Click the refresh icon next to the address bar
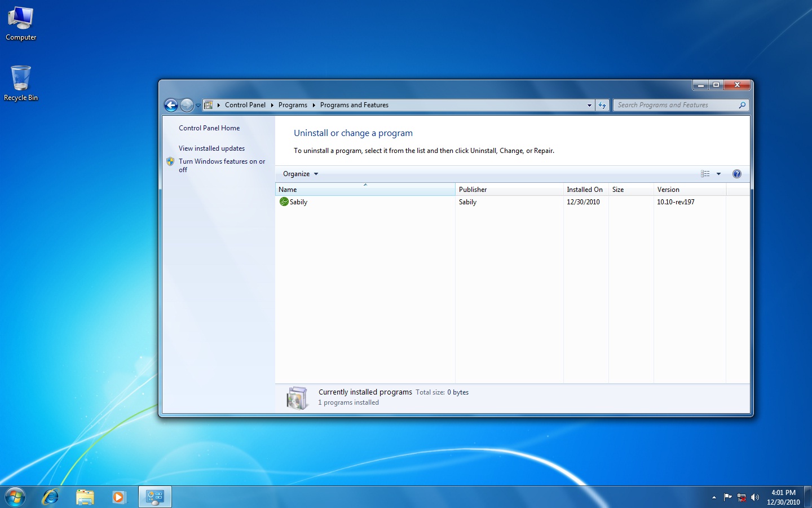The image size is (812, 508). point(602,105)
